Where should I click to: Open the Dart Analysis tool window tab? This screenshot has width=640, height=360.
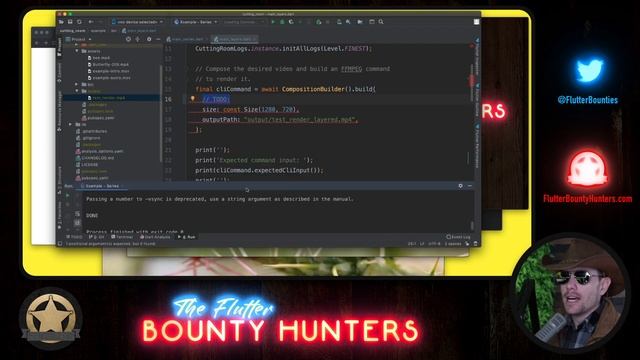click(155, 237)
